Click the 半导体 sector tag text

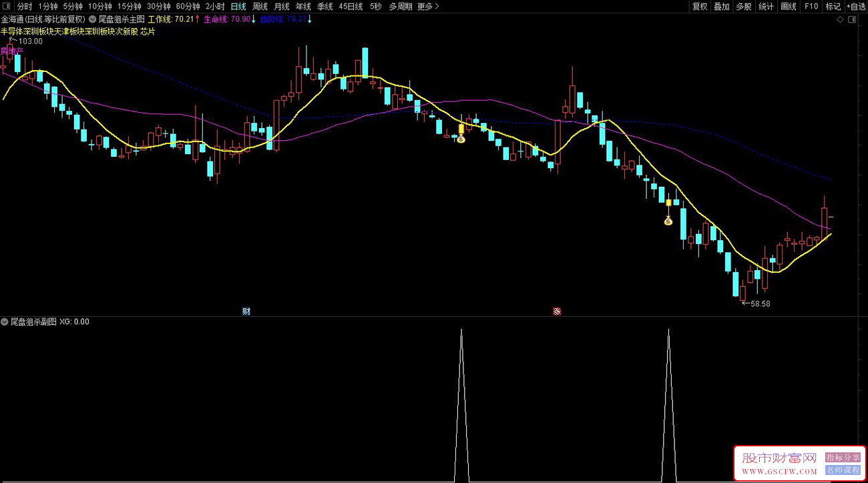tap(13, 31)
